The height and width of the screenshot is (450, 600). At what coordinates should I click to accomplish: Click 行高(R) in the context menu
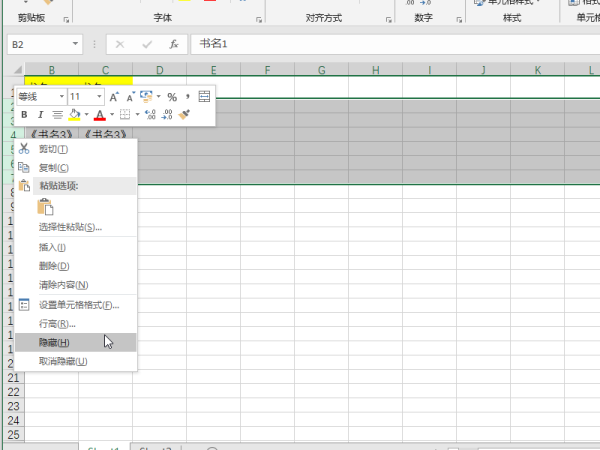coord(56,323)
